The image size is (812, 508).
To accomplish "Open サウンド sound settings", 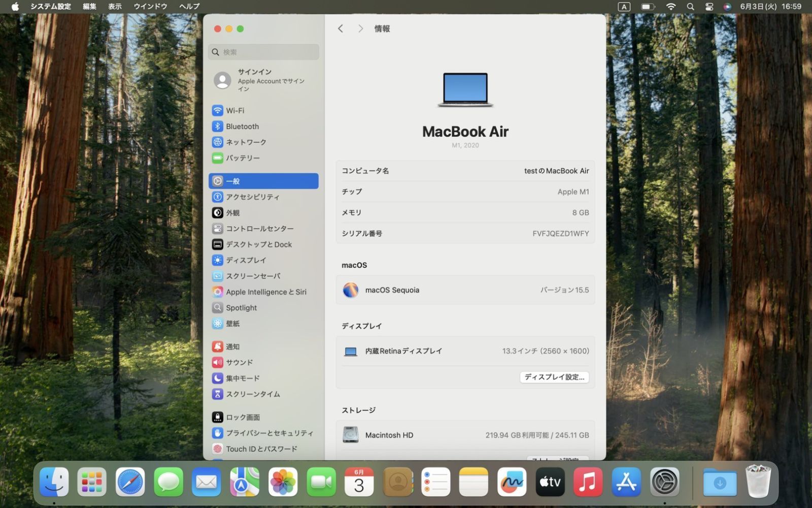I will 263,362.
